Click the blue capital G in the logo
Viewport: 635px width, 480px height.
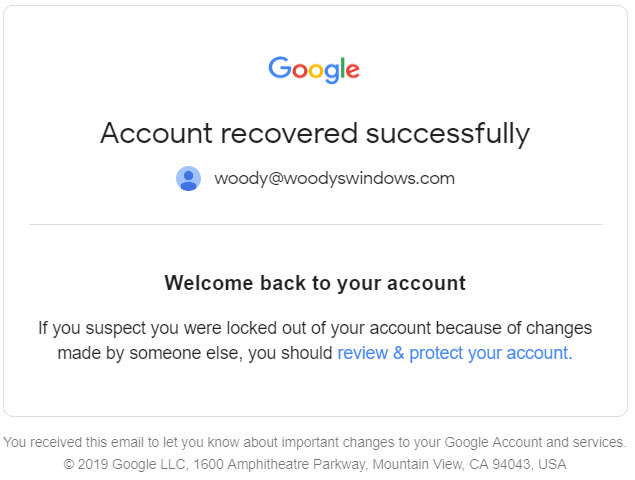click(279, 67)
